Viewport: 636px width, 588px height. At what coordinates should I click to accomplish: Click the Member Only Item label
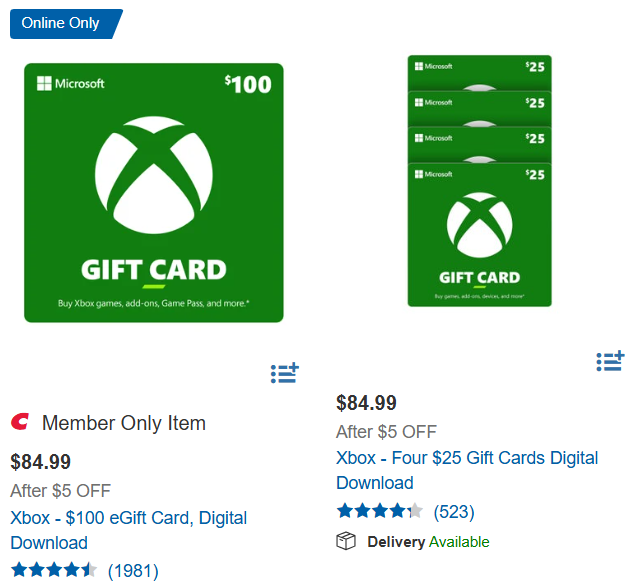point(124,423)
